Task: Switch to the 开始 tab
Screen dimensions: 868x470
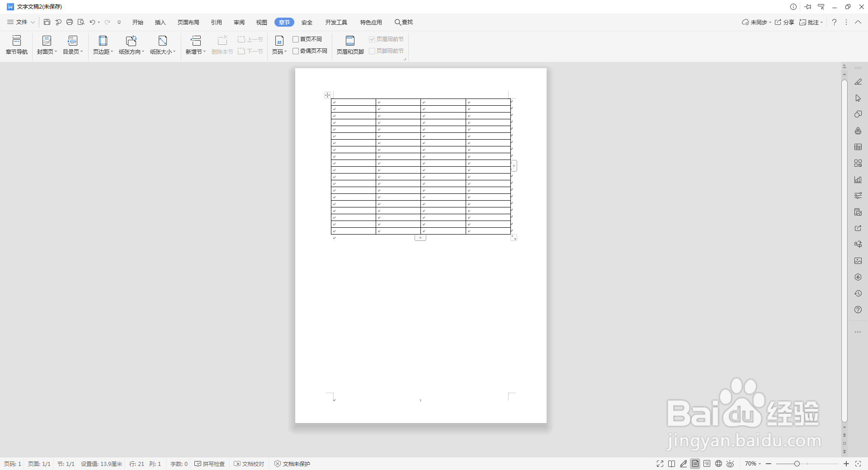Action: [x=138, y=22]
